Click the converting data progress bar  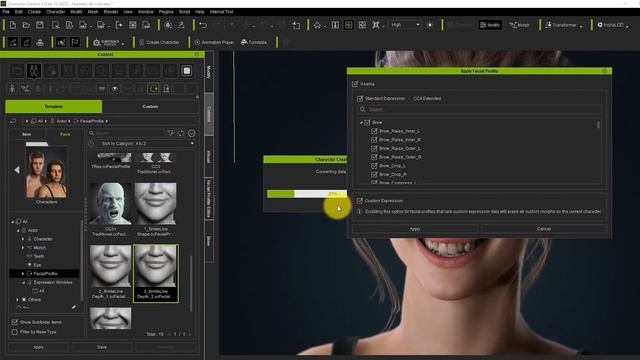[x=307, y=194]
